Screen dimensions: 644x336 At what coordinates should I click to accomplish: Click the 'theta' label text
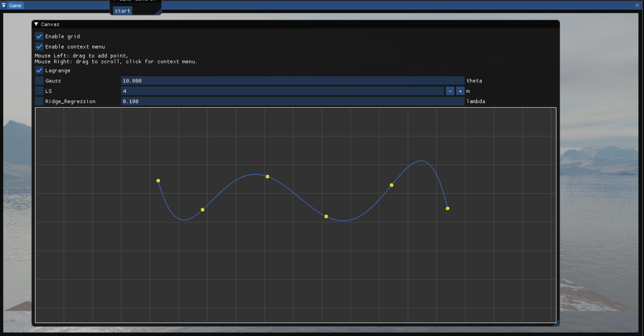pyautogui.click(x=474, y=81)
